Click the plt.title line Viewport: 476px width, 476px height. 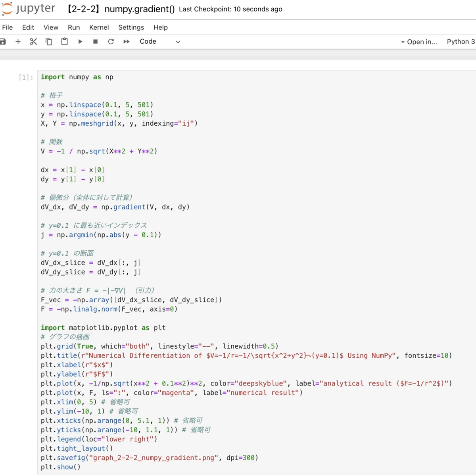[246, 355]
